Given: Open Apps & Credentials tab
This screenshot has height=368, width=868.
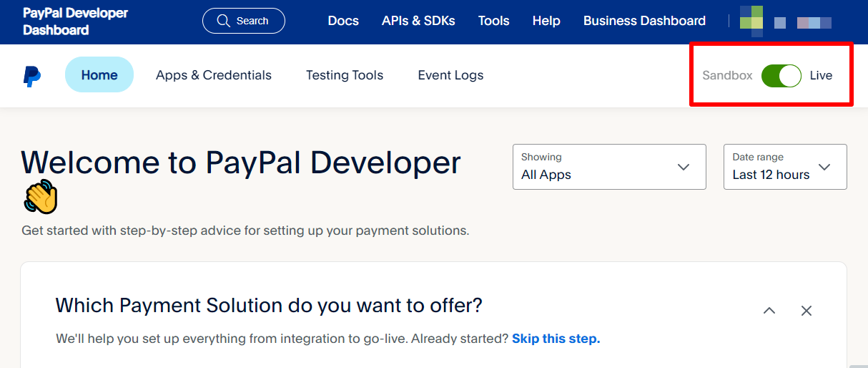Looking at the screenshot, I should coord(214,75).
